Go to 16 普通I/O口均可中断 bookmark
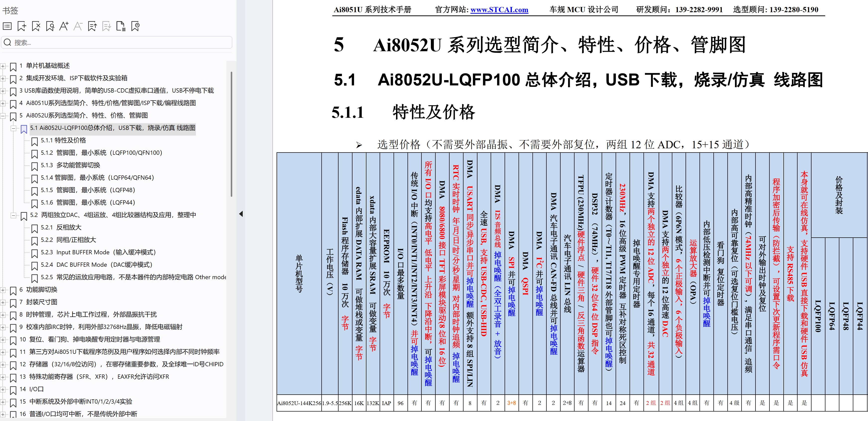Screen dimensions: 868x421 click(x=78, y=414)
